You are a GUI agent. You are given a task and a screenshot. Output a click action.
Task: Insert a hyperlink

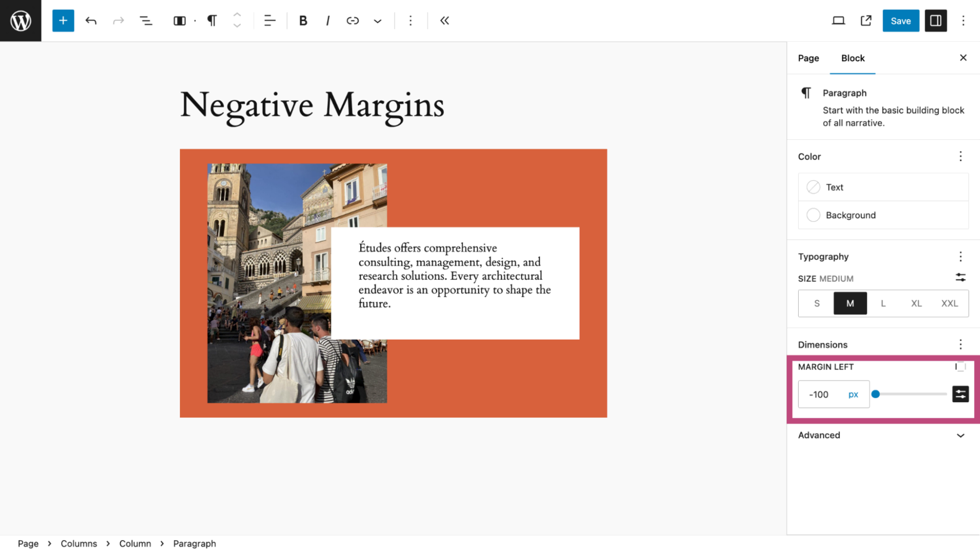click(x=352, y=20)
